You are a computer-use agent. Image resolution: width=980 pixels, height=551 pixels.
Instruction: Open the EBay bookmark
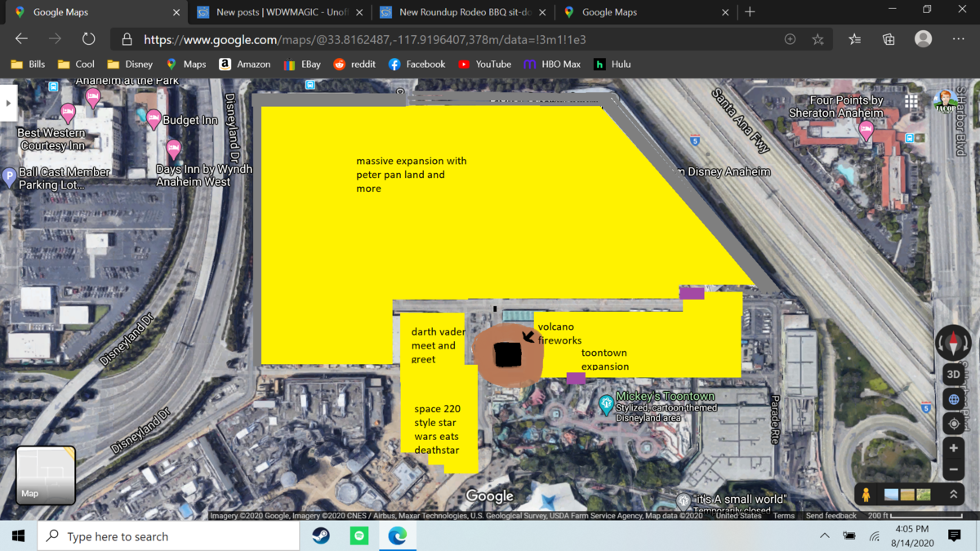(302, 64)
